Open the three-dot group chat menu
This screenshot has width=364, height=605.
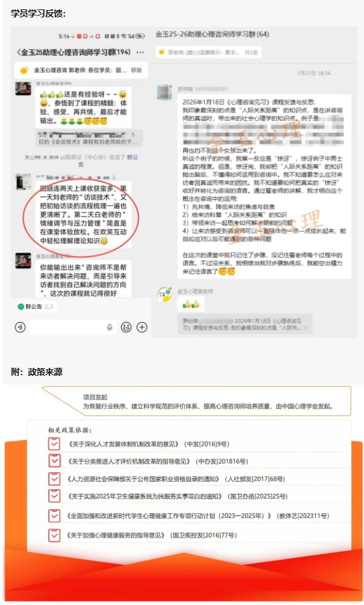click(141, 52)
